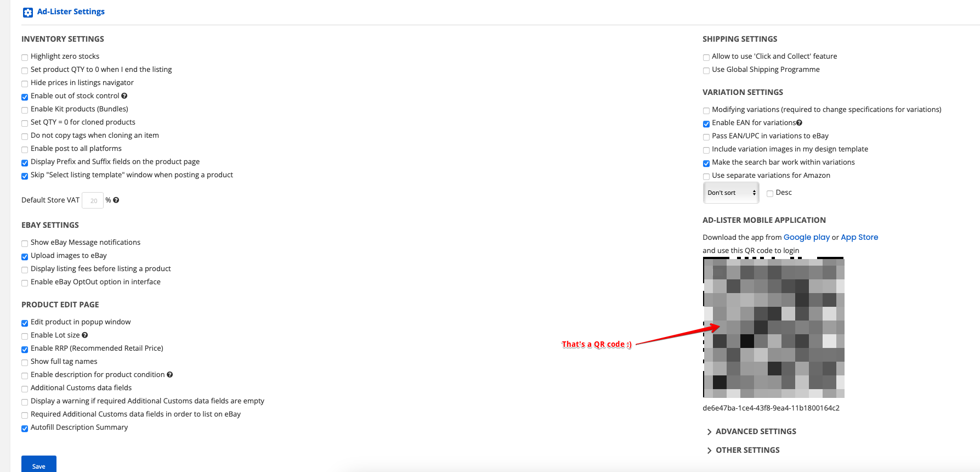The height and width of the screenshot is (472, 980).
Task: Click the EBAY SETTINGS heading
Action: [50, 225]
